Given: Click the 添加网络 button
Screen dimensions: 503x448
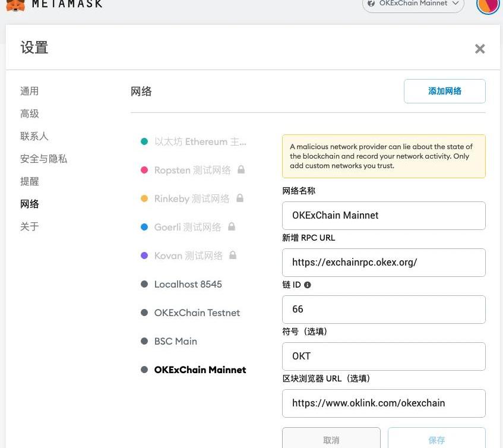Looking at the screenshot, I should (x=445, y=91).
